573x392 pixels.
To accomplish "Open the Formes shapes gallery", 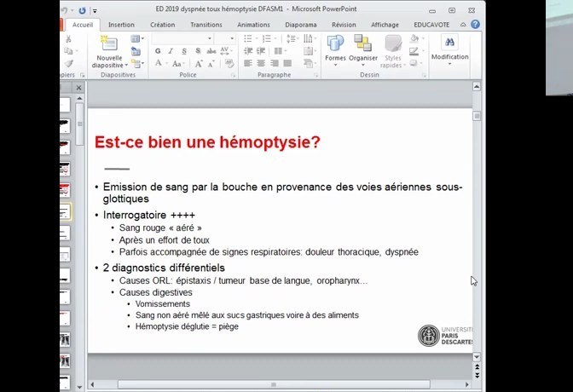I will pos(335,50).
